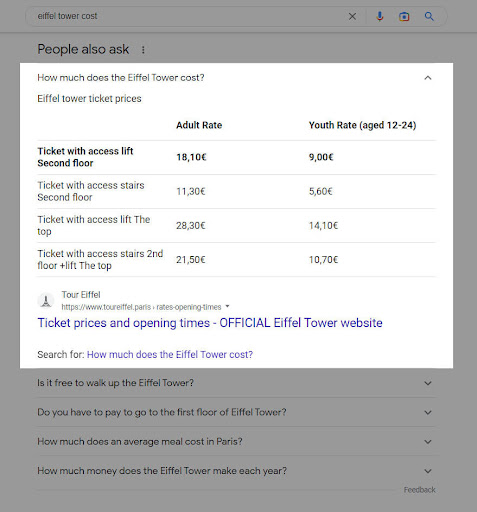
Task: Click the Feedback link
Action: [420, 490]
